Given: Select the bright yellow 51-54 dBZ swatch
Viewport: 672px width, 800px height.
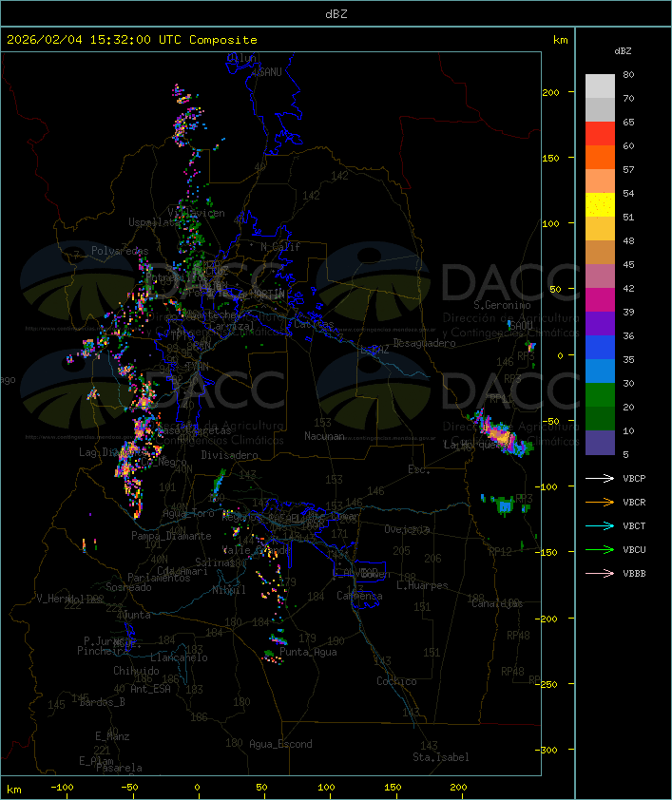Looking at the screenshot, I should pyautogui.click(x=600, y=205).
